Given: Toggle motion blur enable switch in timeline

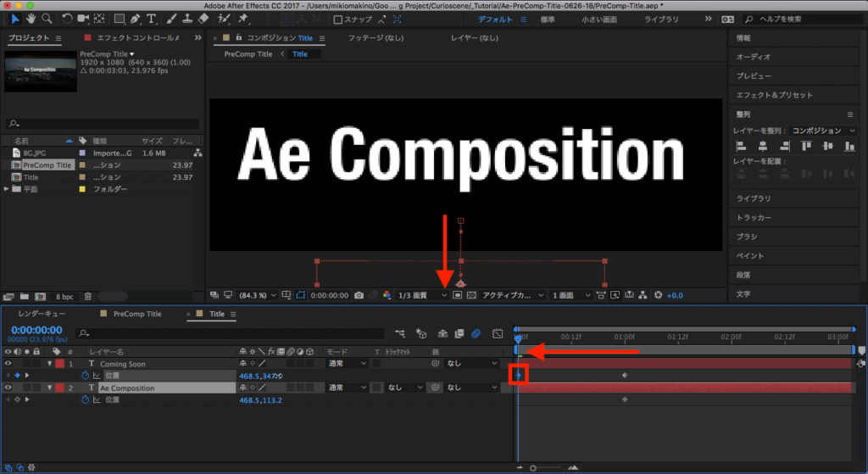Looking at the screenshot, I should click(476, 333).
